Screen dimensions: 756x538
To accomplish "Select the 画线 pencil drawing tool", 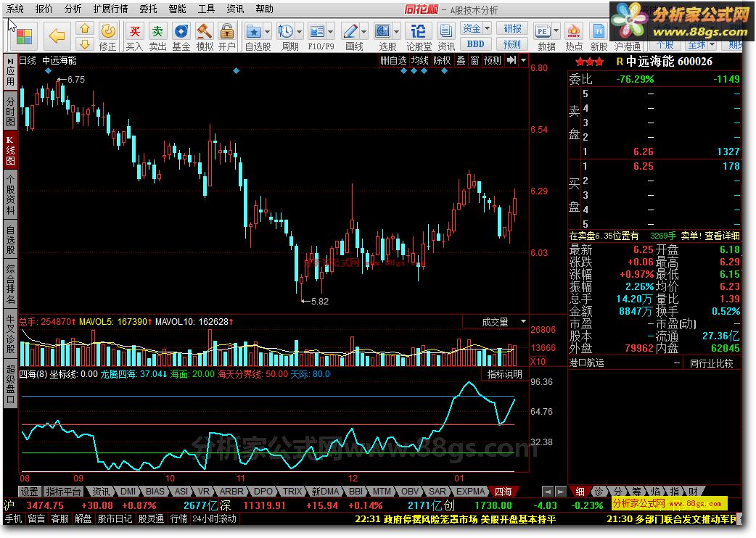I will point(350,32).
